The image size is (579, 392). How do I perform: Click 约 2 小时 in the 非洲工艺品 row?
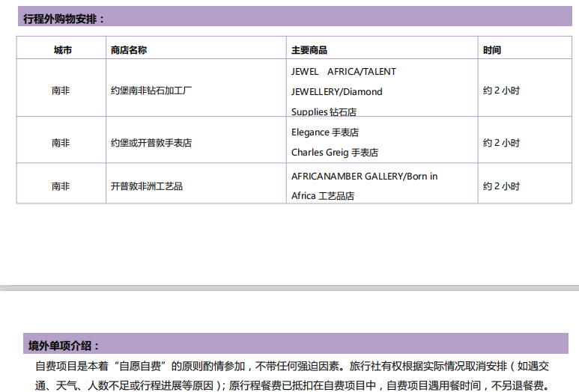501,186
